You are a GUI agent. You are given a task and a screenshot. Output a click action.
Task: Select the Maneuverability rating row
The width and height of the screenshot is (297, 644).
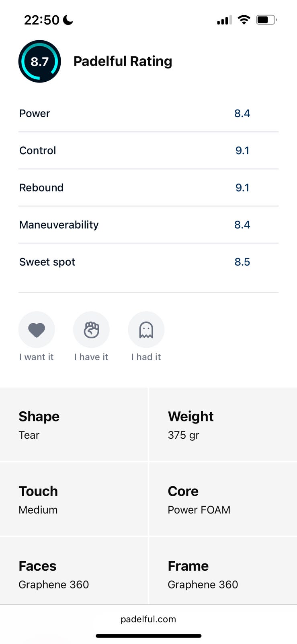point(148,225)
